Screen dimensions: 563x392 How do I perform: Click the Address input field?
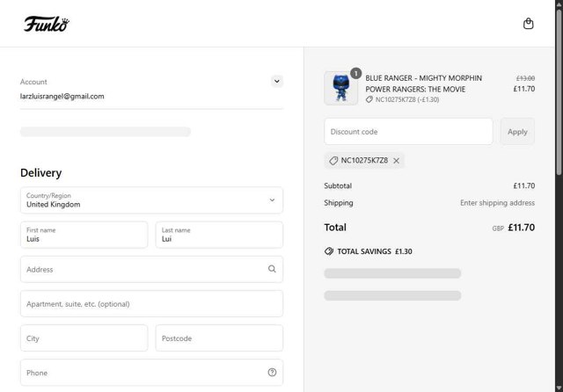pyautogui.click(x=141, y=269)
